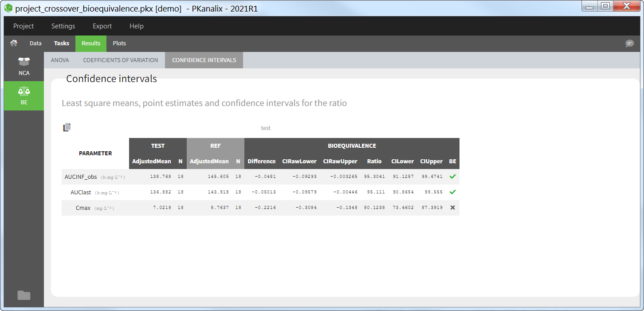Switch to the Tasks tab

pos(62,43)
